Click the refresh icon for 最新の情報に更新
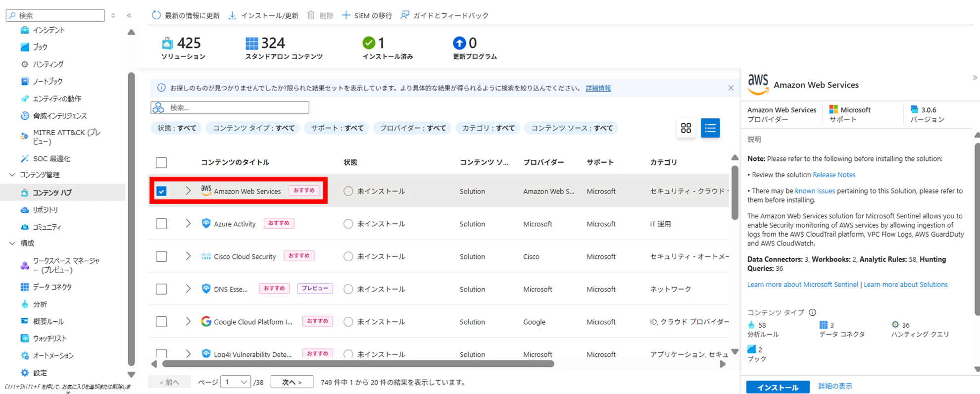The width and height of the screenshot is (980, 394). point(156,15)
